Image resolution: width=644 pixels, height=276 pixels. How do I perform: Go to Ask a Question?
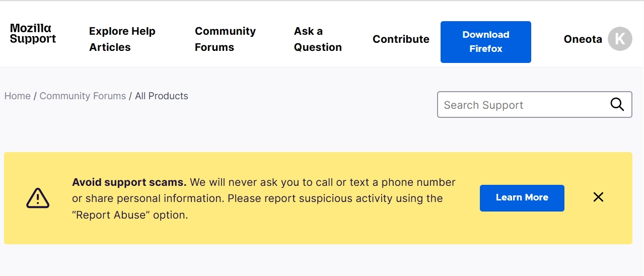317,39
